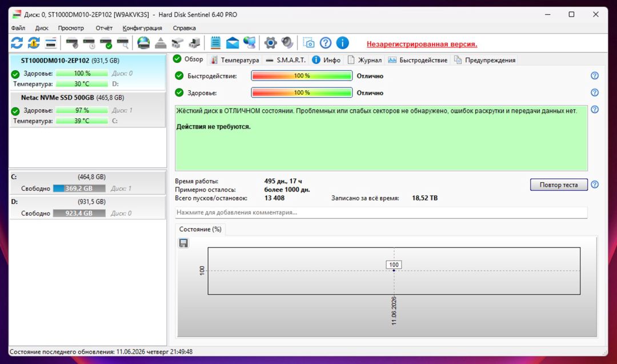Click the disk window panel toolbar icon
The width and height of the screenshot is (617, 364).
click(51, 43)
